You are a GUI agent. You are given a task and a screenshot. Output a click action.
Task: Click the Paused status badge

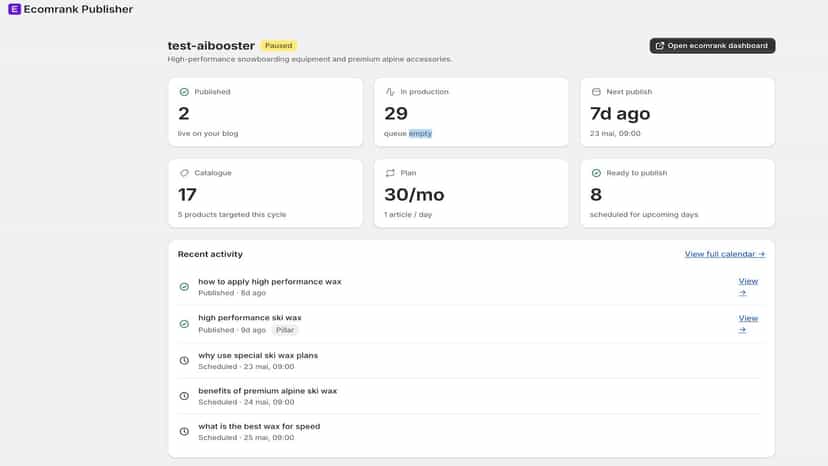click(278, 45)
